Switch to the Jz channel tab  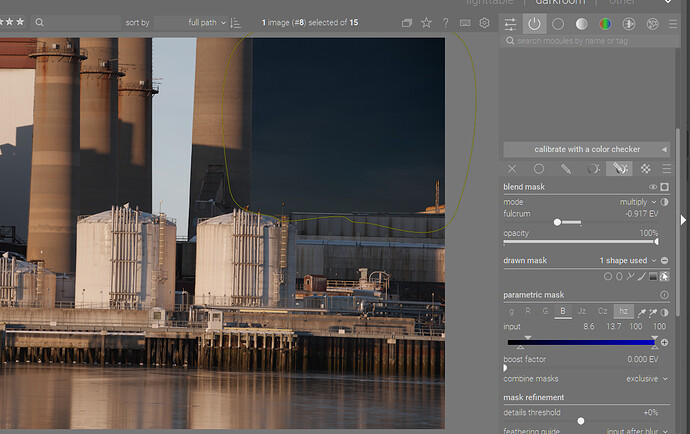pos(582,311)
